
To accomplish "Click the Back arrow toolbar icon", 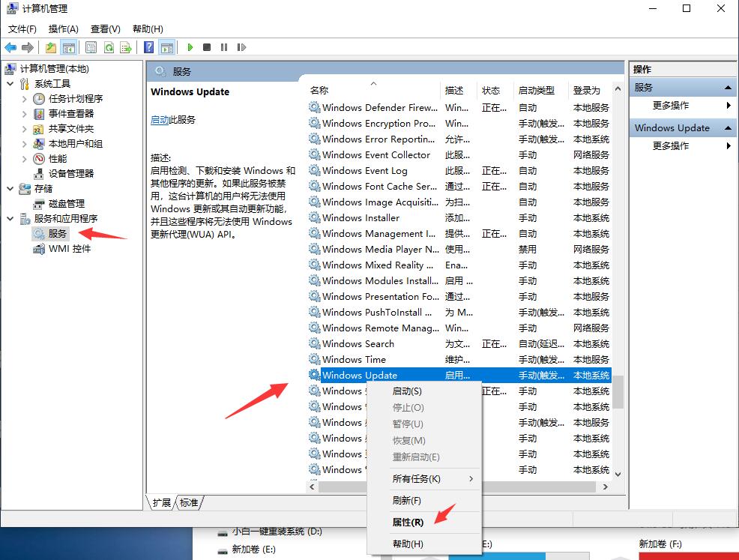I will 10,47.
